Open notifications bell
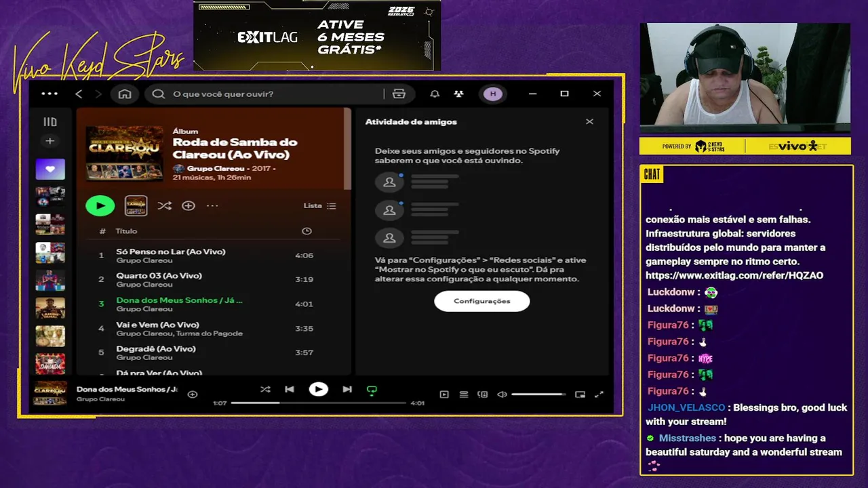 click(435, 94)
